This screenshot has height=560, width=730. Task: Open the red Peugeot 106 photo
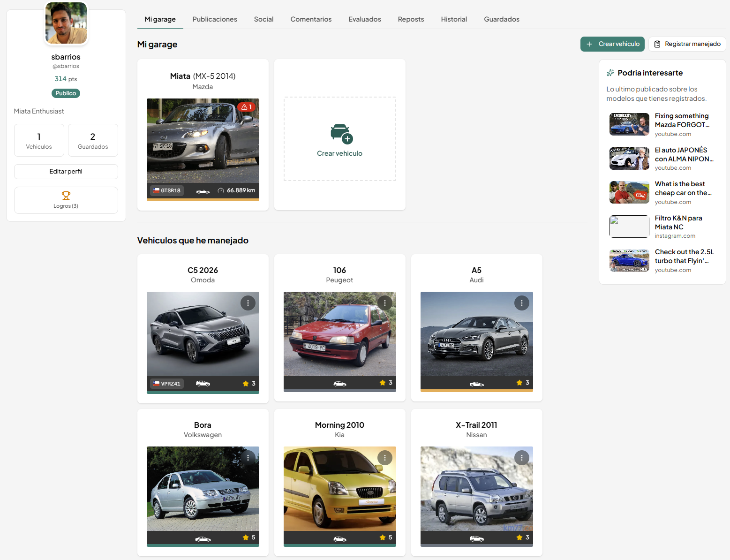point(340,334)
